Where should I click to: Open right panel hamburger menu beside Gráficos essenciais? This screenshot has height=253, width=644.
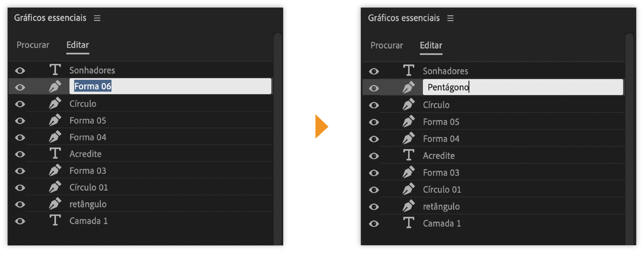[450, 18]
